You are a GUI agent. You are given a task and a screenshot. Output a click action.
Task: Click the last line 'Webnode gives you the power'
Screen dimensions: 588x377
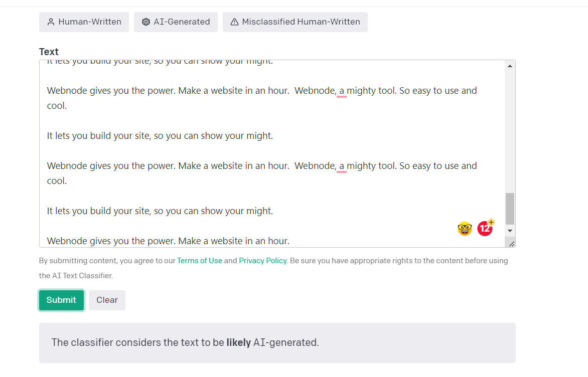(168, 241)
